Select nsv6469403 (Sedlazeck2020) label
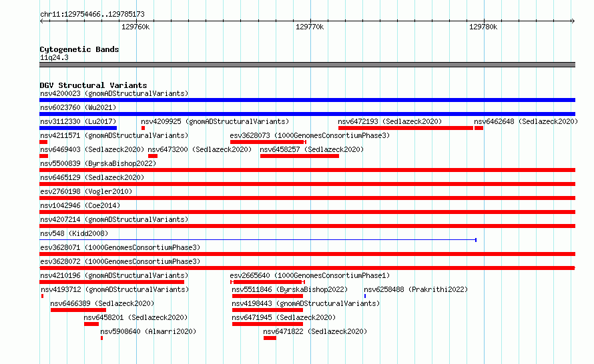Viewport: 594px width, 364px height. pos(92,149)
